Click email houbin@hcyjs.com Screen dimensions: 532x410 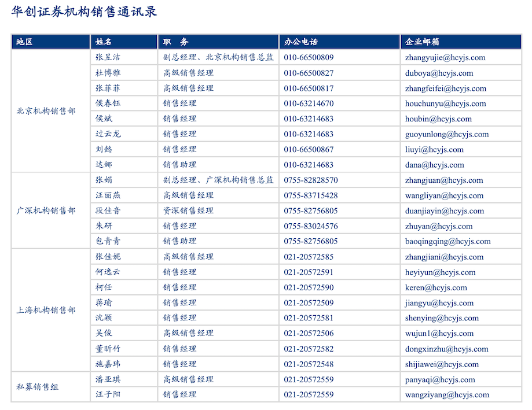pyautogui.click(x=438, y=119)
